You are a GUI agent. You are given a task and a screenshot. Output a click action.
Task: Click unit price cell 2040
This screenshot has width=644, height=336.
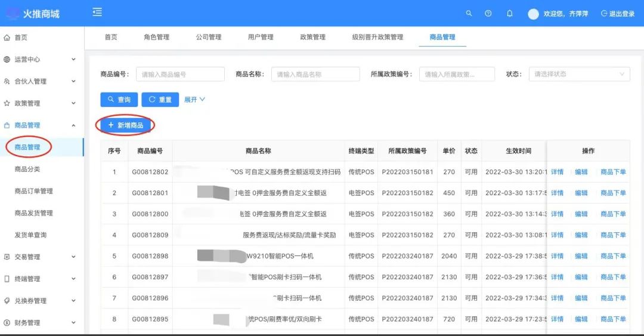click(x=449, y=256)
